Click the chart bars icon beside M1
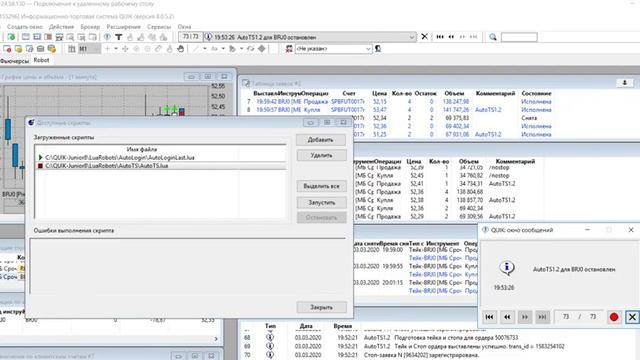 pyautogui.click(x=72, y=49)
